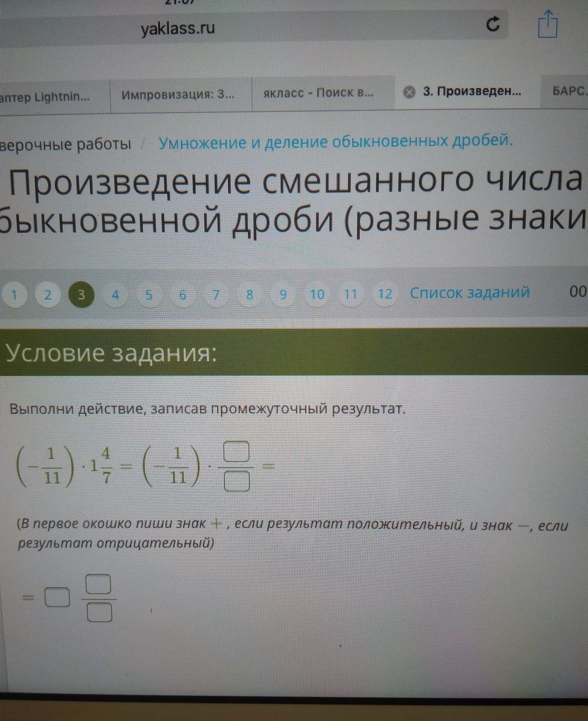Open task number 1

pos(14,295)
